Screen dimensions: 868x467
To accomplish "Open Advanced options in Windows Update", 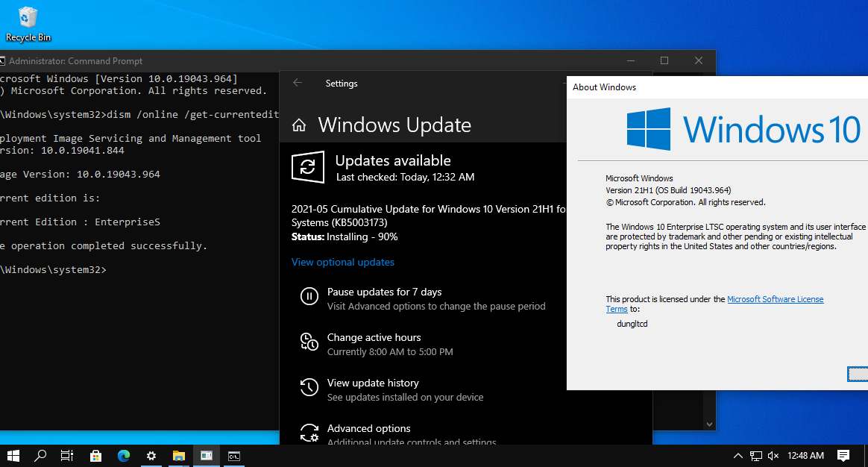I will point(368,428).
